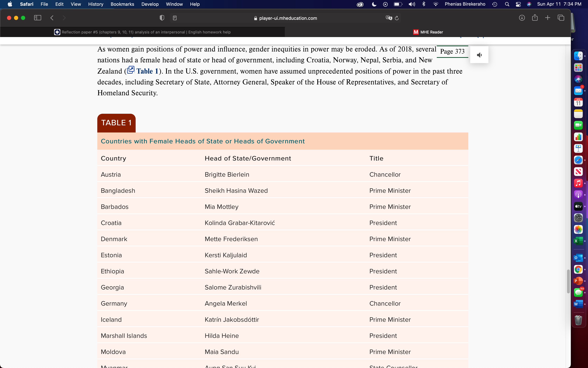This screenshot has height=368, width=588.
Task: Open the Develop menu
Action: click(150, 4)
